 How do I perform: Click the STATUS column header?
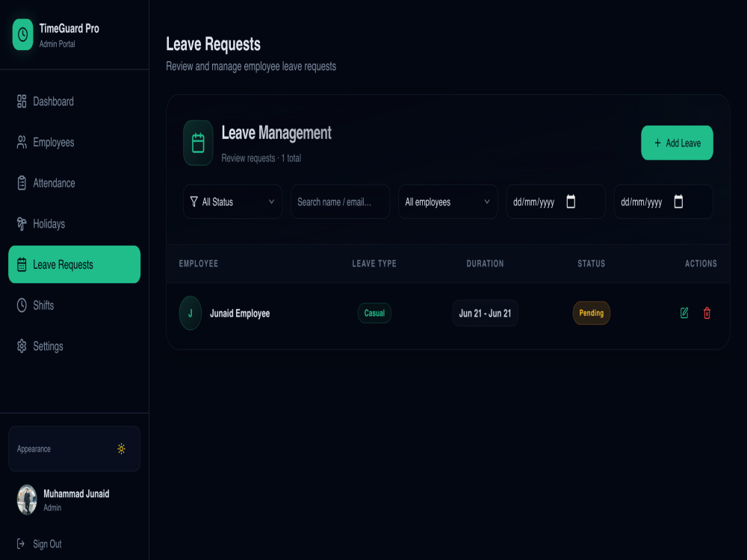[591, 264]
